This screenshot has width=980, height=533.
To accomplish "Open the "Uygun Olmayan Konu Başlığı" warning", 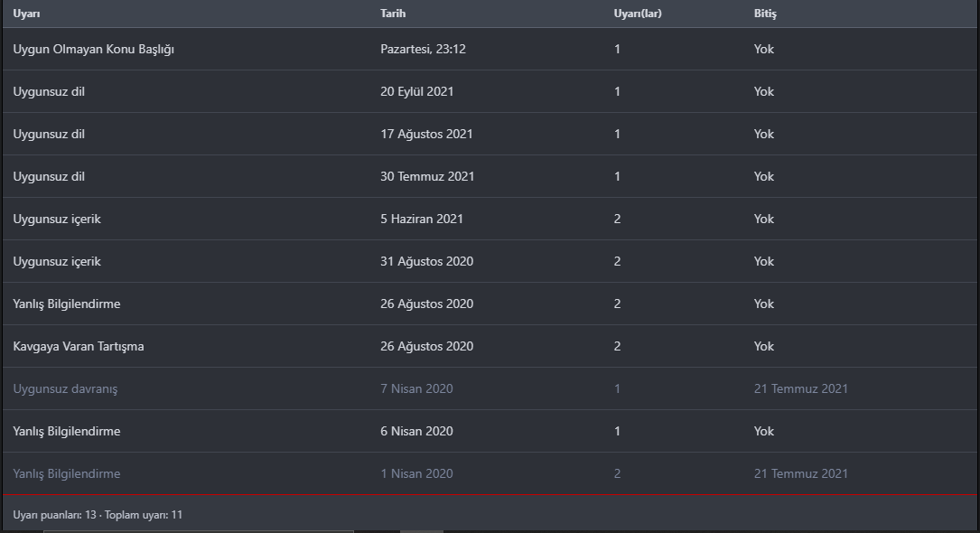I will point(93,50).
